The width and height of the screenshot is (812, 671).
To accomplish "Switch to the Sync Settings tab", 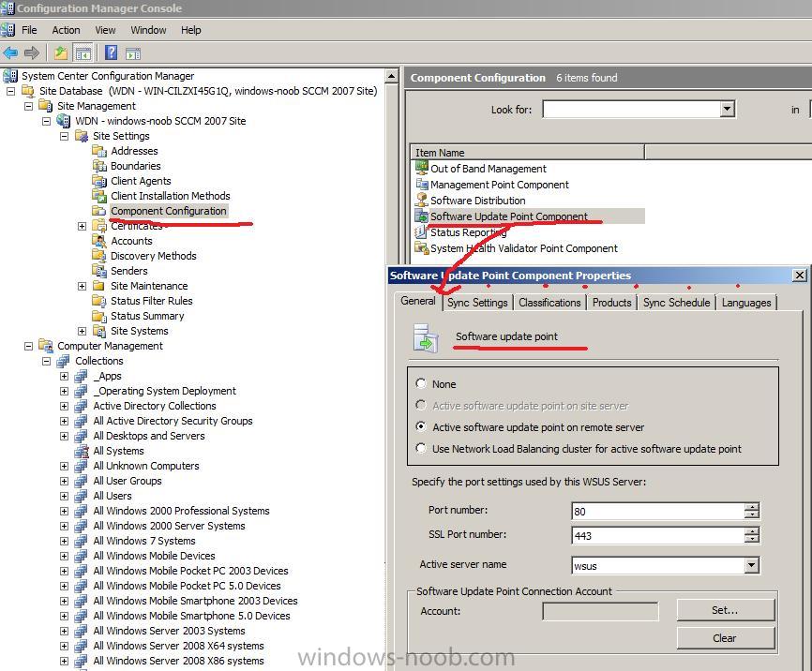I will pyautogui.click(x=477, y=303).
